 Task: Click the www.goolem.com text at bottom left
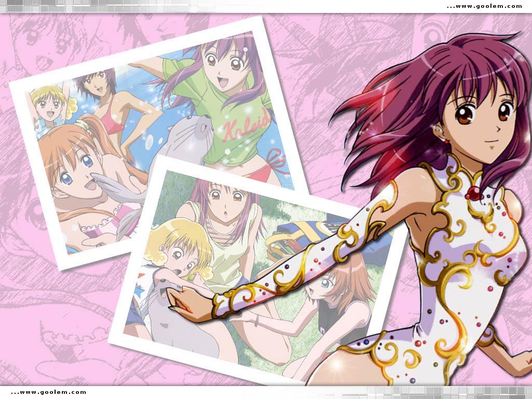click(x=48, y=392)
